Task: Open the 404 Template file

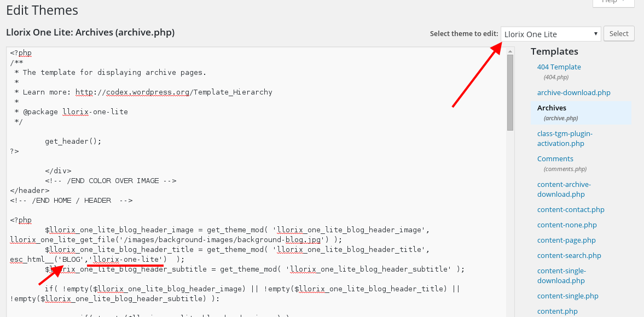Action: pyautogui.click(x=559, y=67)
